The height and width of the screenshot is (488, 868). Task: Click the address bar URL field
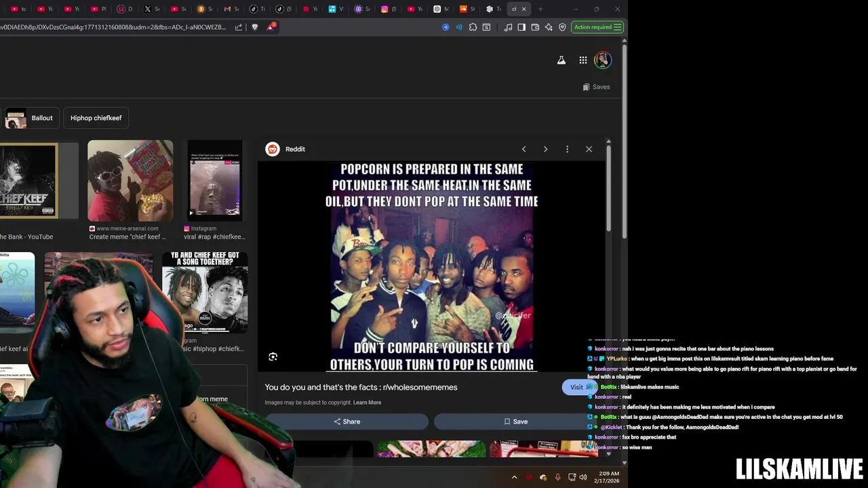[x=114, y=27]
